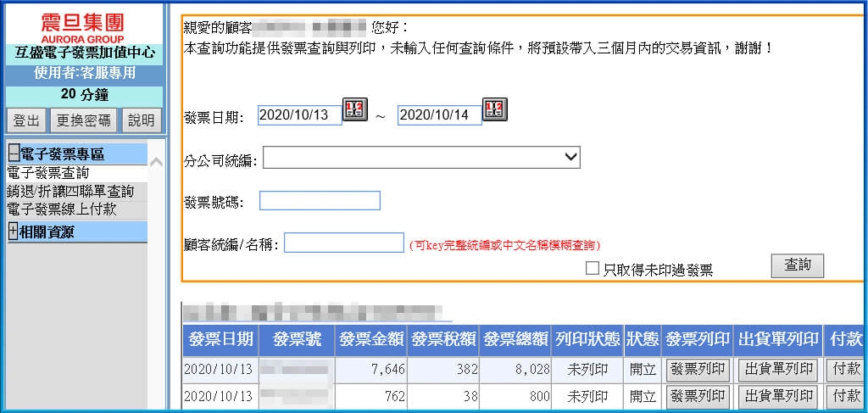Expand the 相關資源 tree section
The image size is (868, 413).
click(14, 232)
